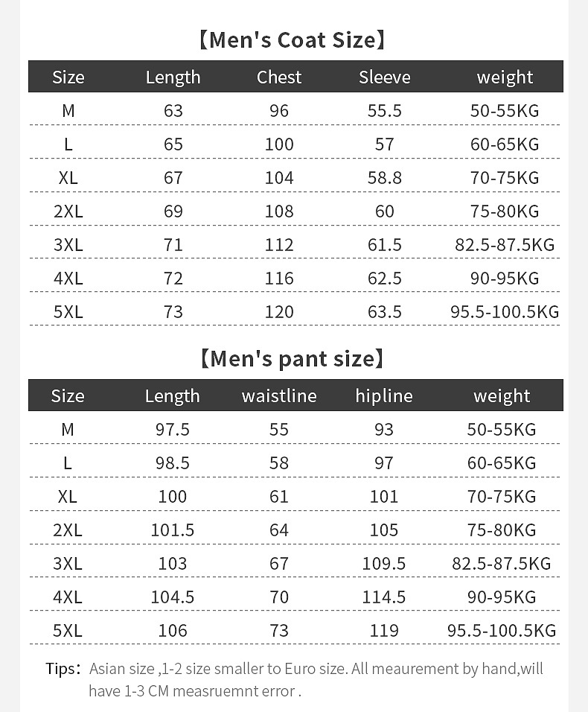The height and width of the screenshot is (712, 588).
Task: Click chest value 120 in coat table
Action: click(279, 312)
